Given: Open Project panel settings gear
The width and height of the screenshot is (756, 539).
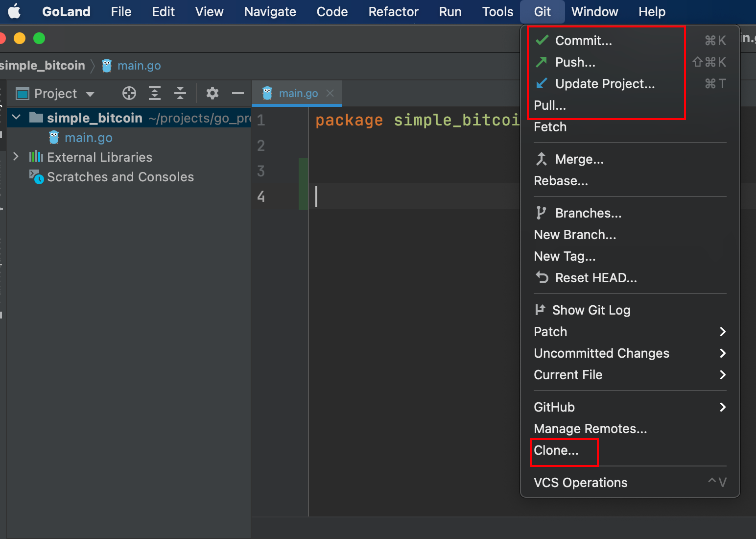Looking at the screenshot, I should pos(212,93).
